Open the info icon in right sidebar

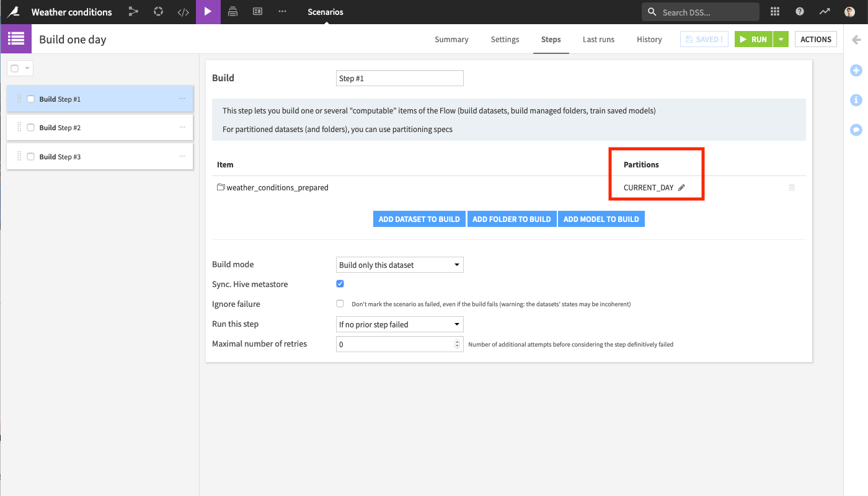[856, 100]
